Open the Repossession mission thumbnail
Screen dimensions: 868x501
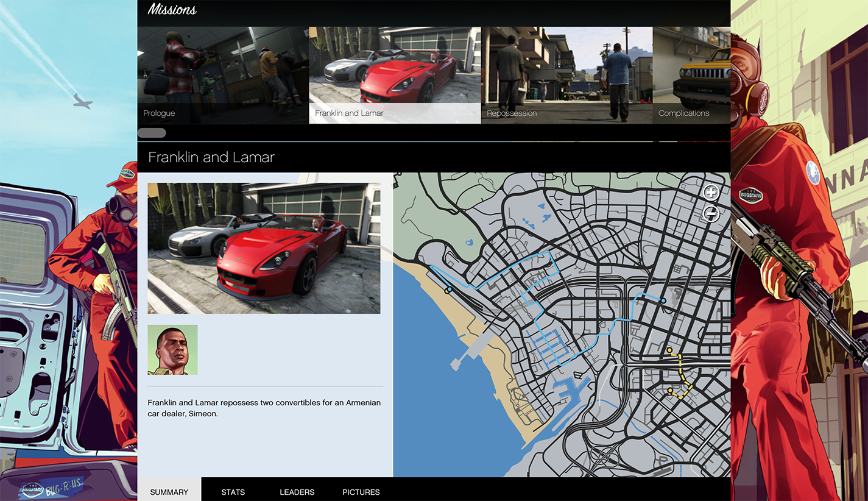[x=566, y=75]
